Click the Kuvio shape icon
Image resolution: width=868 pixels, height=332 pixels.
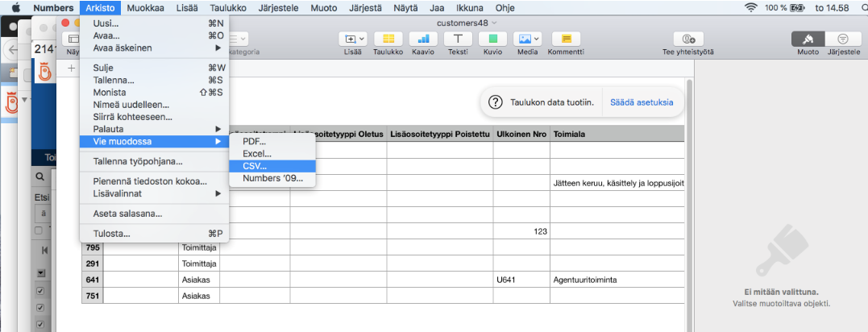[492, 39]
